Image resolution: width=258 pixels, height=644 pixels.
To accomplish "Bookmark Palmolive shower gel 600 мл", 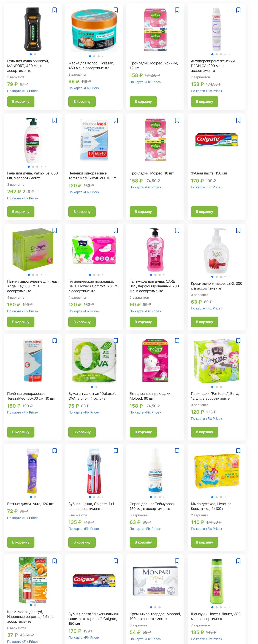I will click(x=54, y=120).
